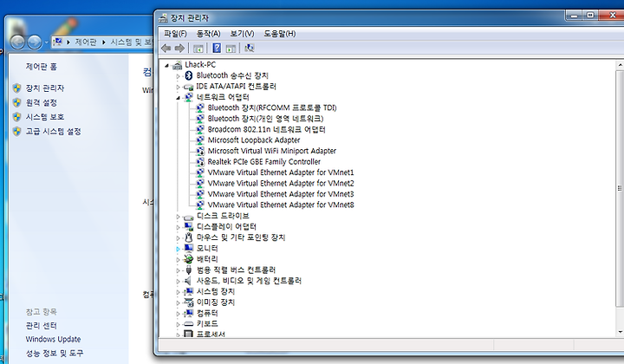Expand the 디스크 드라이브 node
The height and width of the screenshot is (364, 624).
click(x=179, y=217)
